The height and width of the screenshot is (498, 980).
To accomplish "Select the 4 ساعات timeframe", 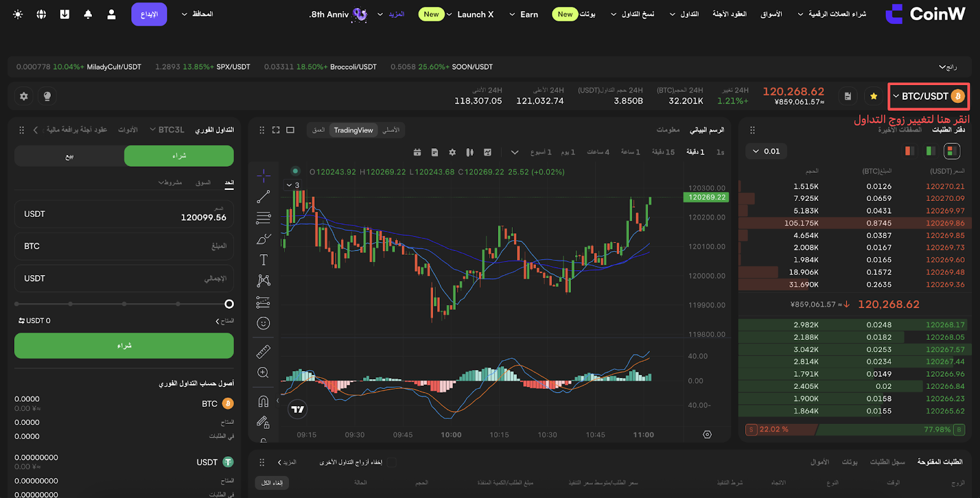I will tap(598, 152).
